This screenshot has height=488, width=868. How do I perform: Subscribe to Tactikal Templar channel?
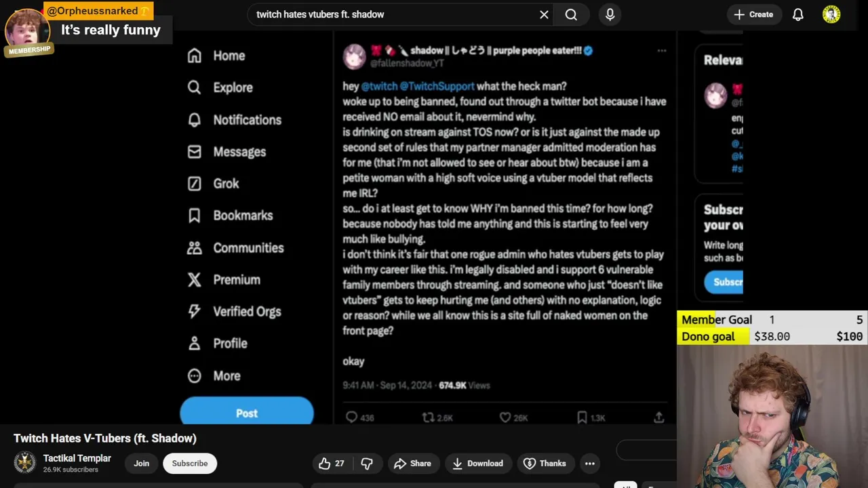[x=190, y=464]
